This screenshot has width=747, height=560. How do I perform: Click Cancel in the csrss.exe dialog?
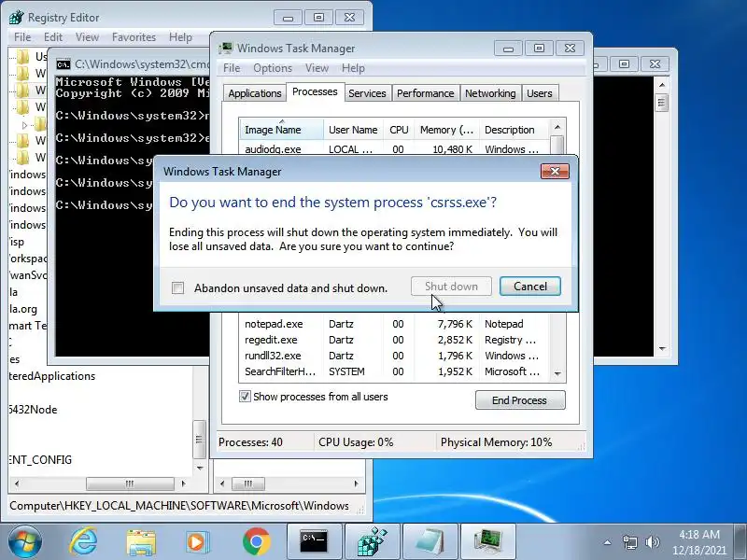point(530,287)
